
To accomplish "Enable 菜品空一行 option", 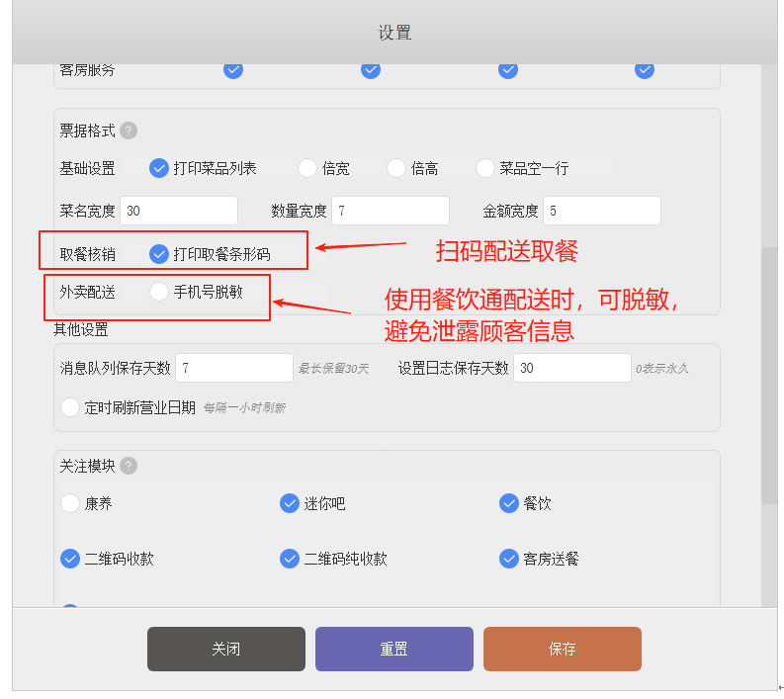I will [x=485, y=168].
